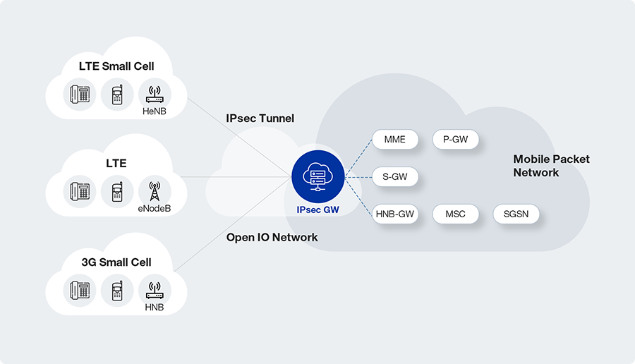Select the eNodeB tower icon
Screen dimensions: 635x364
click(x=155, y=191)
